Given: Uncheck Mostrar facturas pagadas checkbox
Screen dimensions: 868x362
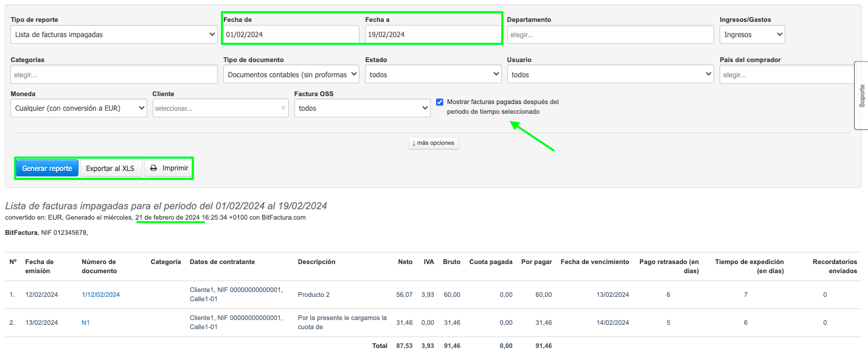Looking at the screenshot, I should [440, 102].
